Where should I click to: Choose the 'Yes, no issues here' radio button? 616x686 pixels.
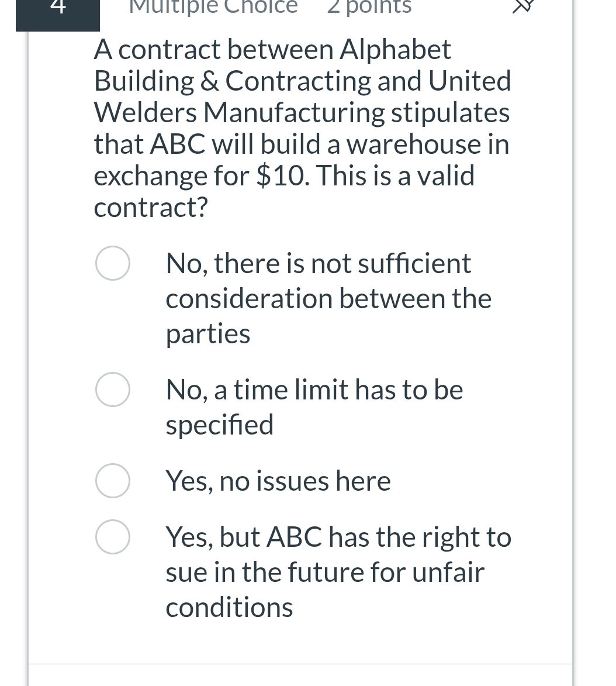click(x=113, y=480)
